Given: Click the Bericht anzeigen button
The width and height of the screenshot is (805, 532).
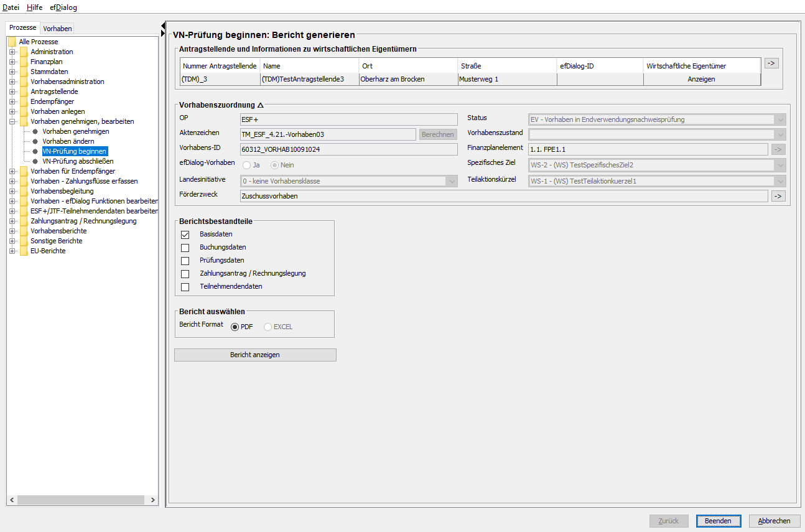Looking at the screenshot, I should coord(255,355).
